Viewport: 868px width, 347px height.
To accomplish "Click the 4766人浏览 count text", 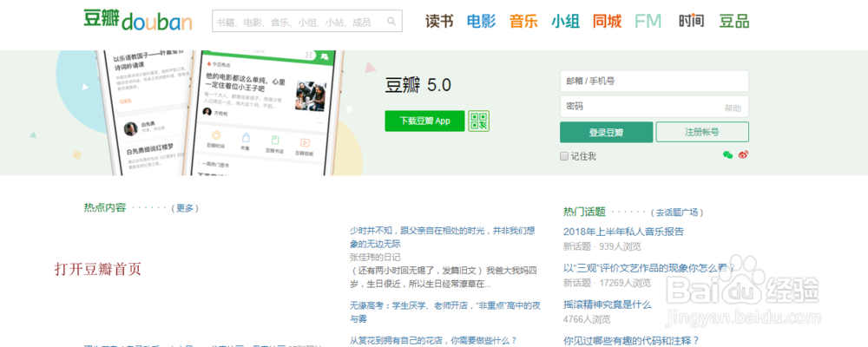I will click(587, 319).
